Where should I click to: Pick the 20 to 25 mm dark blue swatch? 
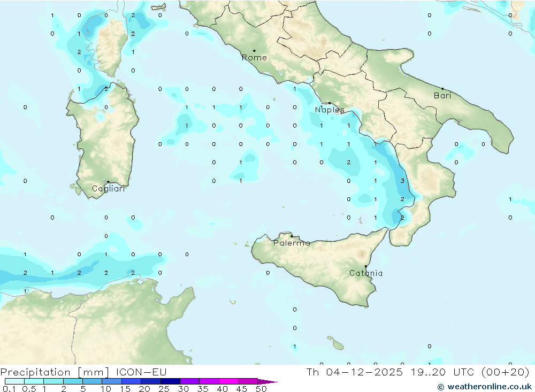click(x=151, y=381)
